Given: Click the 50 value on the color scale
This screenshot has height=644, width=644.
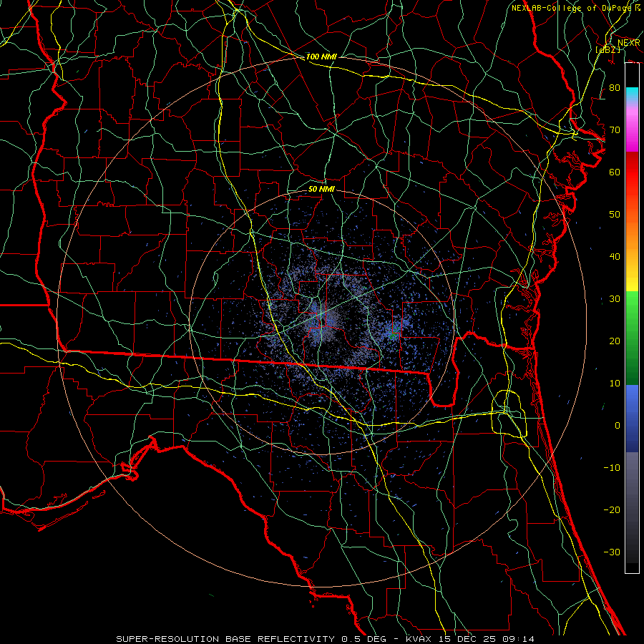Looking at the screenshot, I should (x=615, y=215).
